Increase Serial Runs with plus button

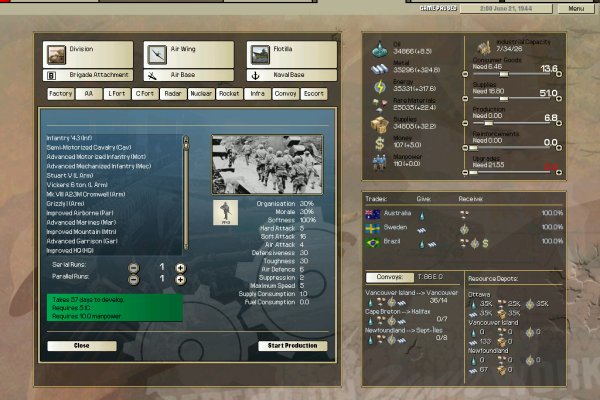coord(181,268)
